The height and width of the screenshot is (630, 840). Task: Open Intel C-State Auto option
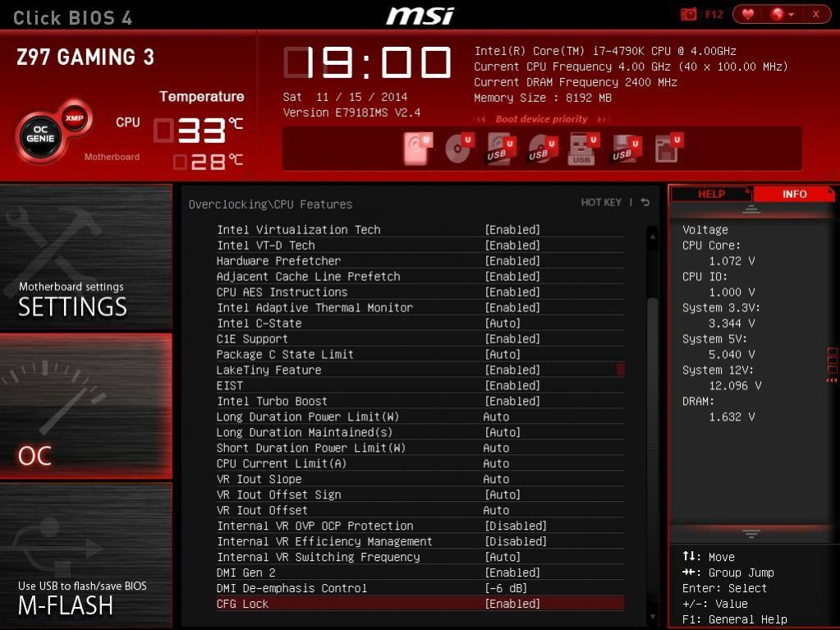click(x=503, y=323)
